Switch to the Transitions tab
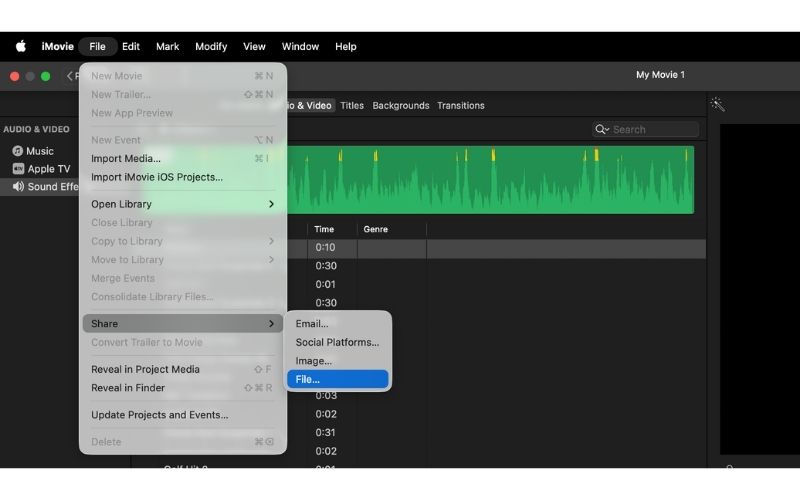 pos(461,106)
